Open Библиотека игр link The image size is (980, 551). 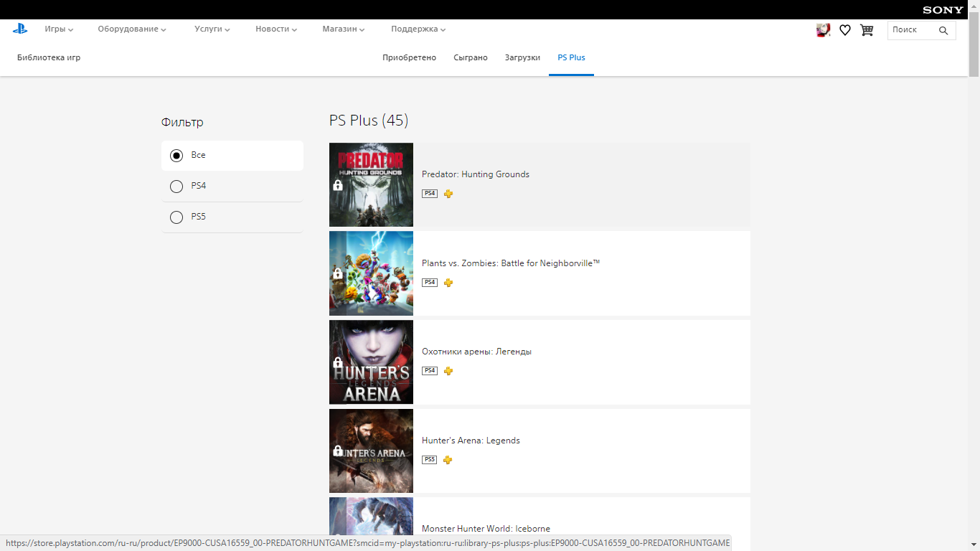(x=49, y=57)
